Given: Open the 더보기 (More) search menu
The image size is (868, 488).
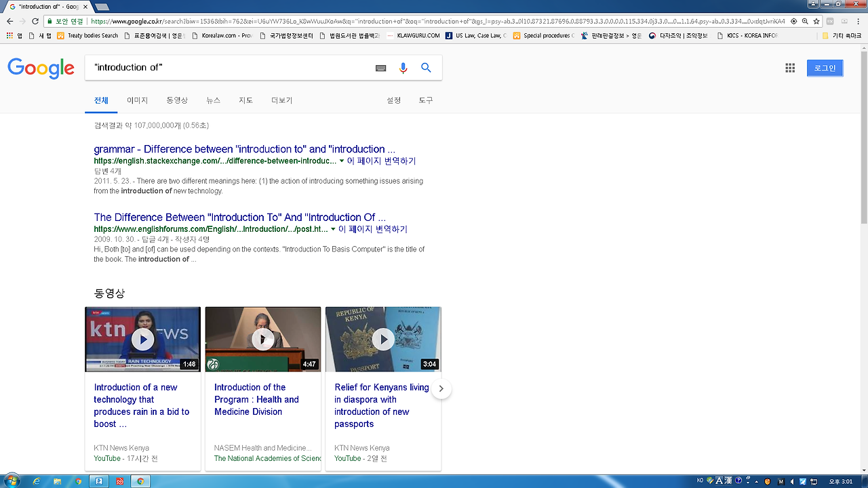Looking at the screenshot, I should coord(281,100).
